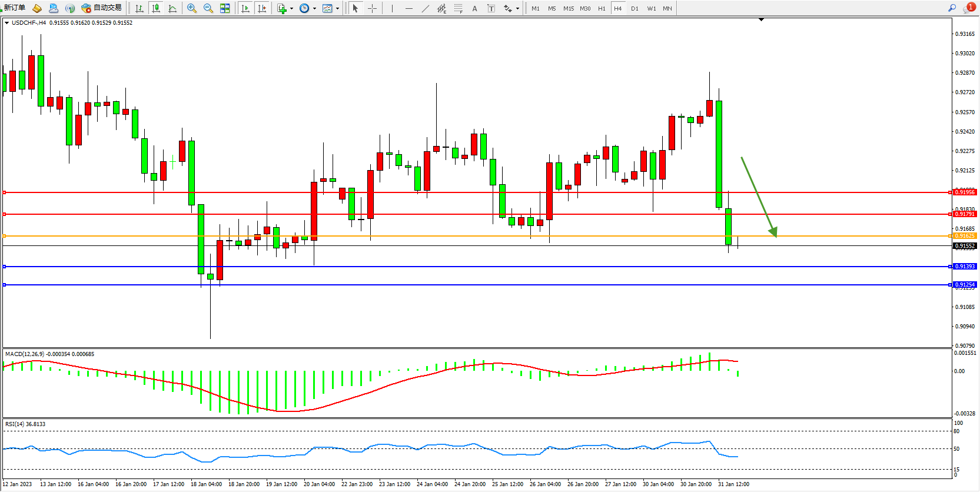Click the orange 0.91625 price level label
The width and height of the screenshot is (980, 492).
click(x=965, y=236)
